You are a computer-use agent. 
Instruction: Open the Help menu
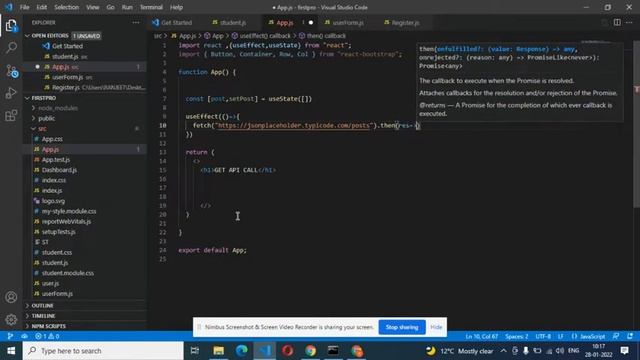click(x=176, y=7)
